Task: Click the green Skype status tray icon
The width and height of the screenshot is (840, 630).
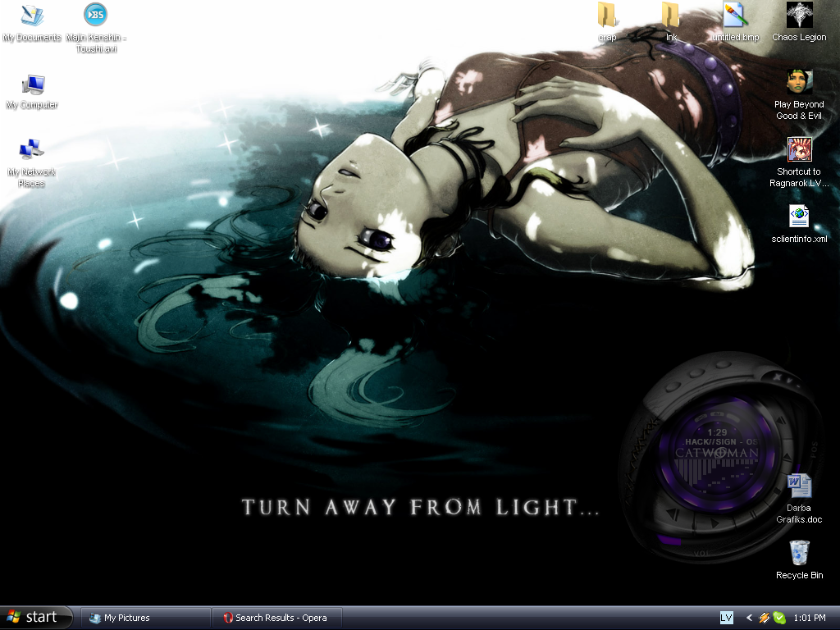Action: pyautogui.click(x=779, y=618)
